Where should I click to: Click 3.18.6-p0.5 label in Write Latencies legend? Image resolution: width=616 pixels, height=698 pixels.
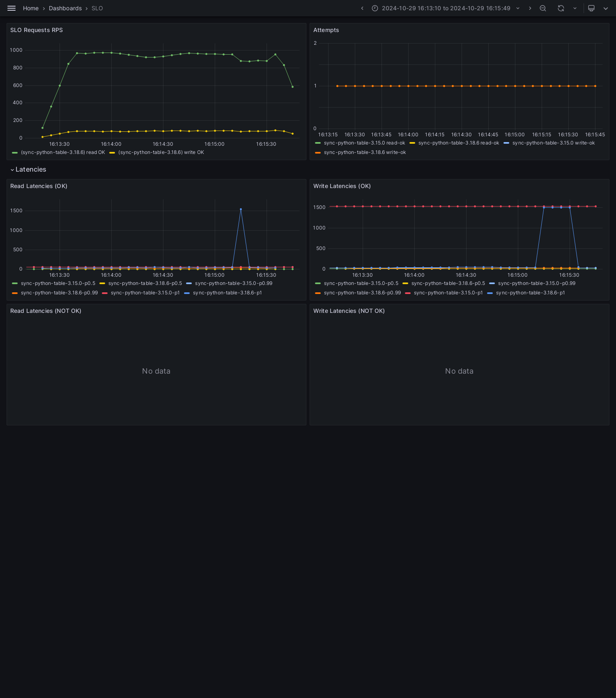coord(448,283)
